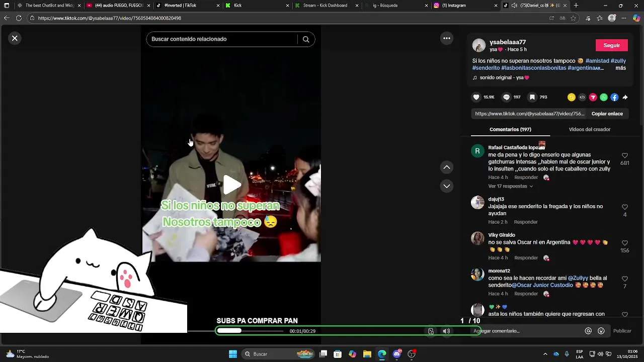Click browser back arrow

(7, 18)
